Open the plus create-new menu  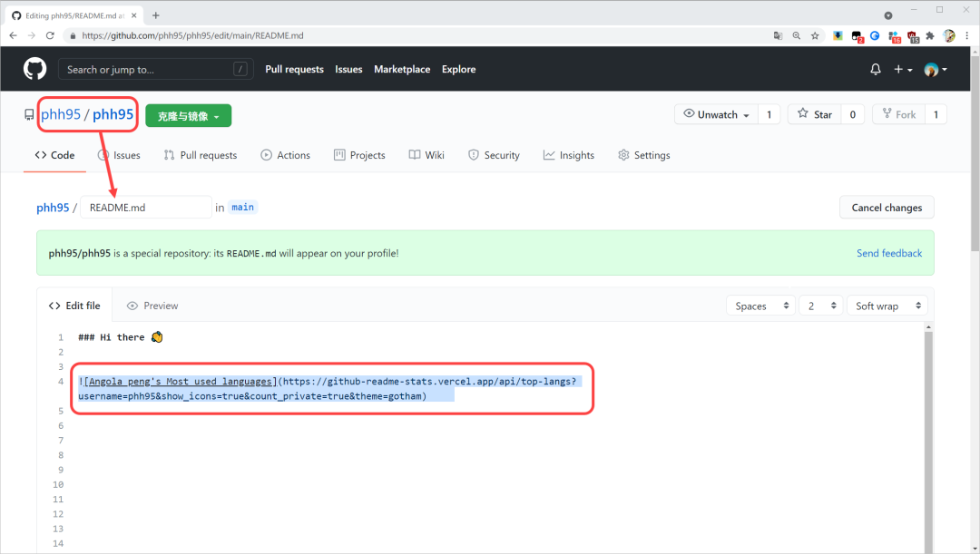(x=903, y=69)
